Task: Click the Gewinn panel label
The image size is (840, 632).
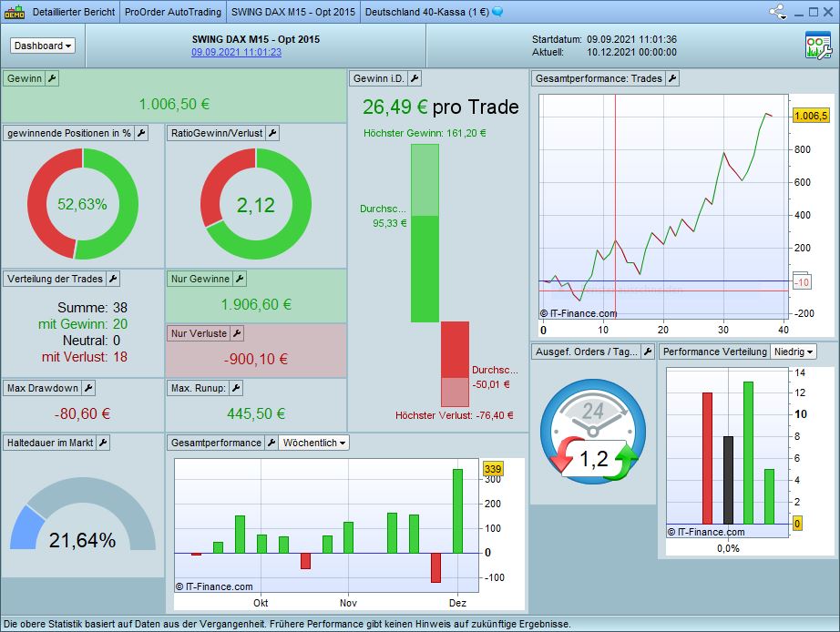Action: coord(24,78)
